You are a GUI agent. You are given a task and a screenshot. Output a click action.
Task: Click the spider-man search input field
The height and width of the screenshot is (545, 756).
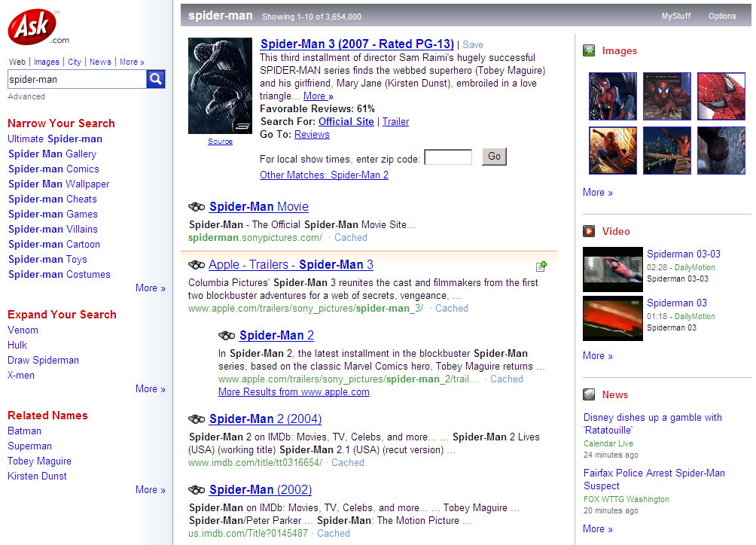tap(77, 79)
